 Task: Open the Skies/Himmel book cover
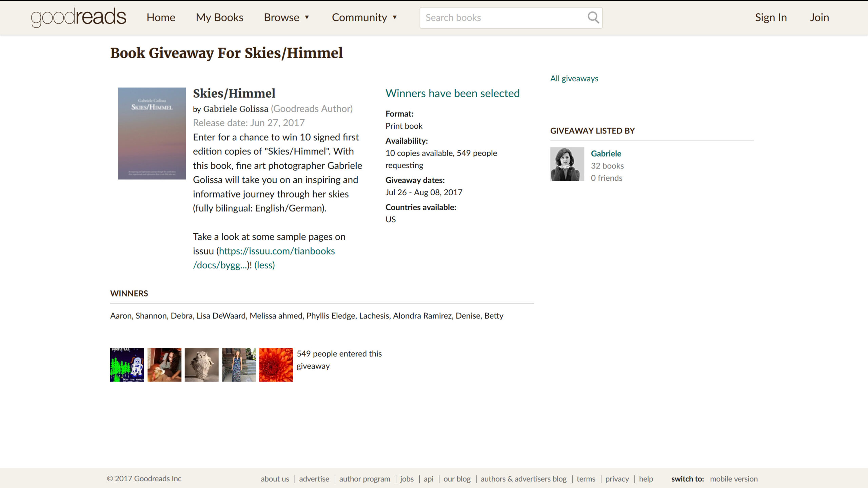152,134
